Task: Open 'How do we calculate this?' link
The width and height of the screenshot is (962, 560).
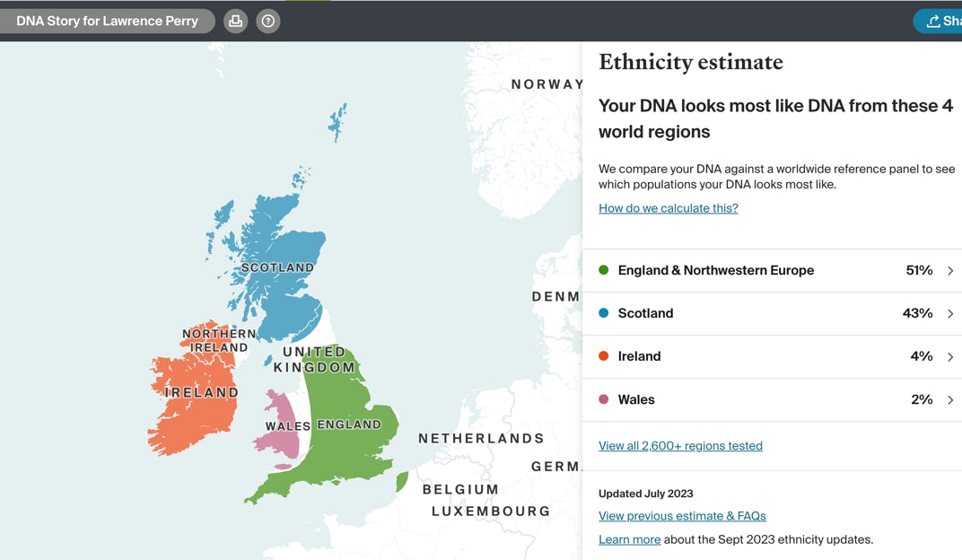Action: point(668,208)
